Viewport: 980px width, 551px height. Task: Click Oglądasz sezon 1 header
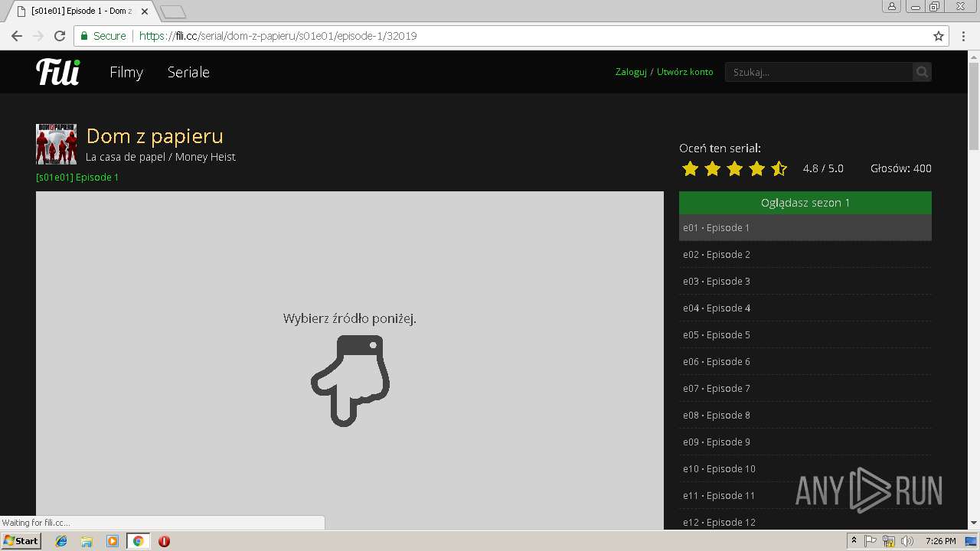click(x=805, y=203)
